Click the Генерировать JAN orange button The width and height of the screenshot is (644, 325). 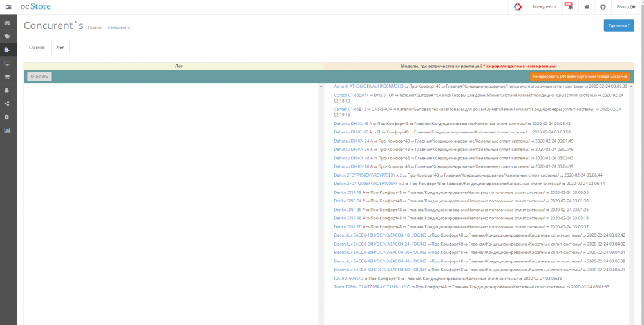click(580, 77)
